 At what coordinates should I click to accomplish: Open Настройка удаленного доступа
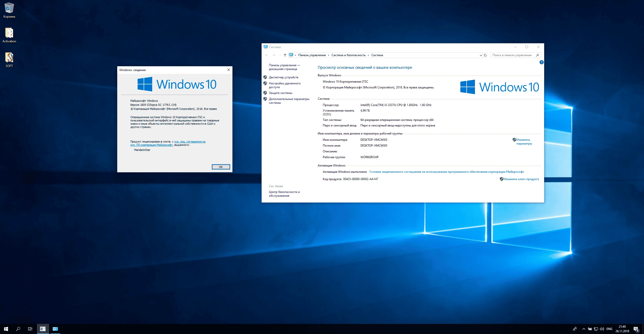(x=285, y=85)
